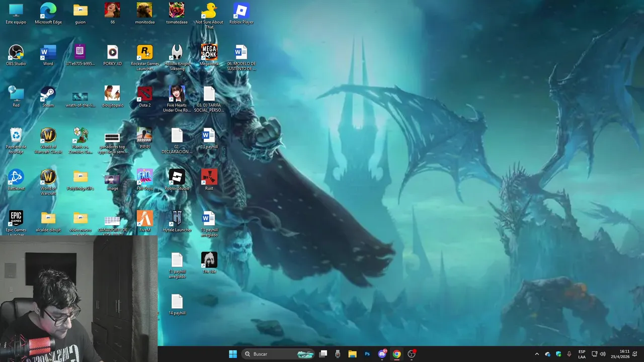Viewport: 644px width, 362px height.
Task: Launch Battle.net
Action: click(16, 180)
